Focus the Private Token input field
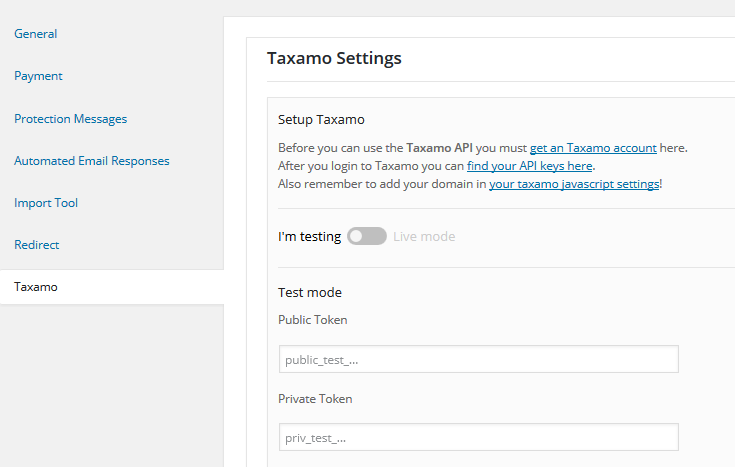735x467 pixels. click(x=479, y=437)
